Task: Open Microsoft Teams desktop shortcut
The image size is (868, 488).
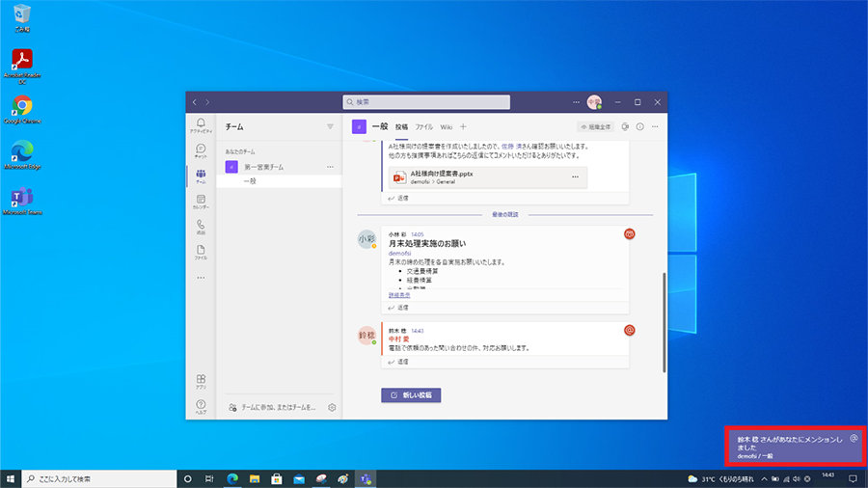Action: pyautogui.click(x=22, y=201)
